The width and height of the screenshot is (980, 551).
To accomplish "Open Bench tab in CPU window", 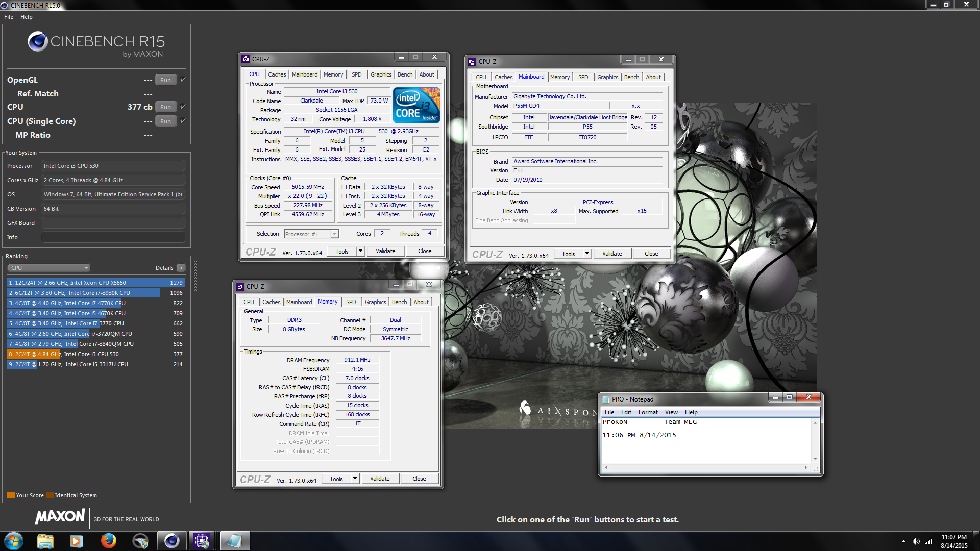I will click(x=405, y=74).
